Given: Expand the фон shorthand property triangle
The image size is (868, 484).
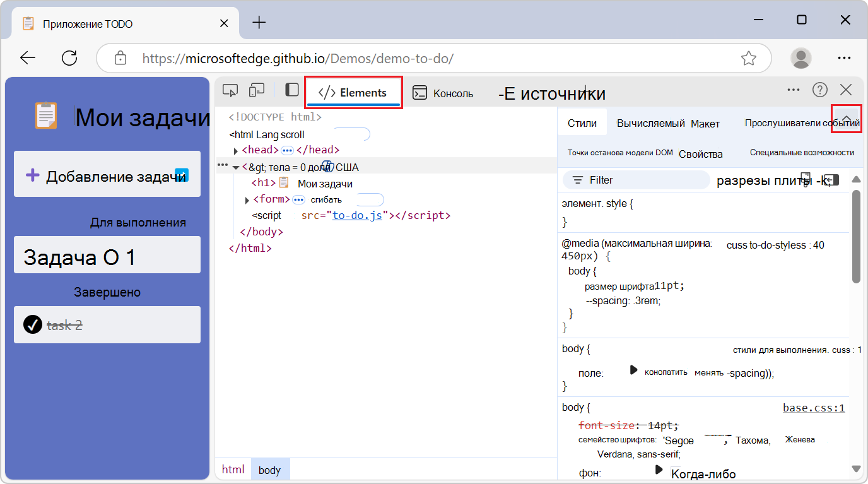Looking at the screenshot, I should [659, 469].
